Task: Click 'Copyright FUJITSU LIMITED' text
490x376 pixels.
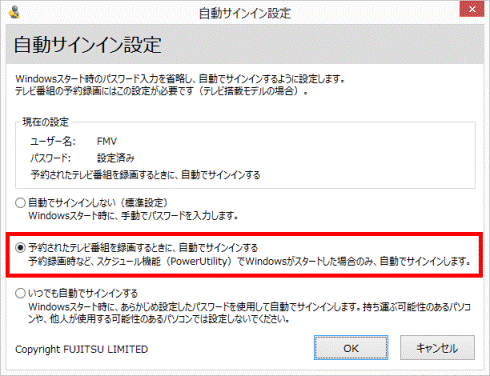Action: pos(81,349)
